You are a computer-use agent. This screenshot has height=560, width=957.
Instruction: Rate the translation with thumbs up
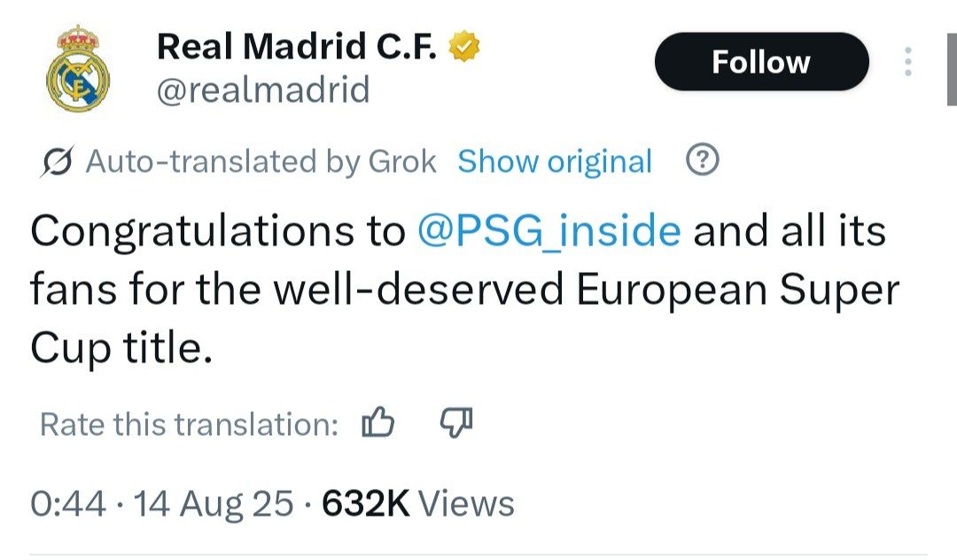pyautogui.click(x=378, y=424)
